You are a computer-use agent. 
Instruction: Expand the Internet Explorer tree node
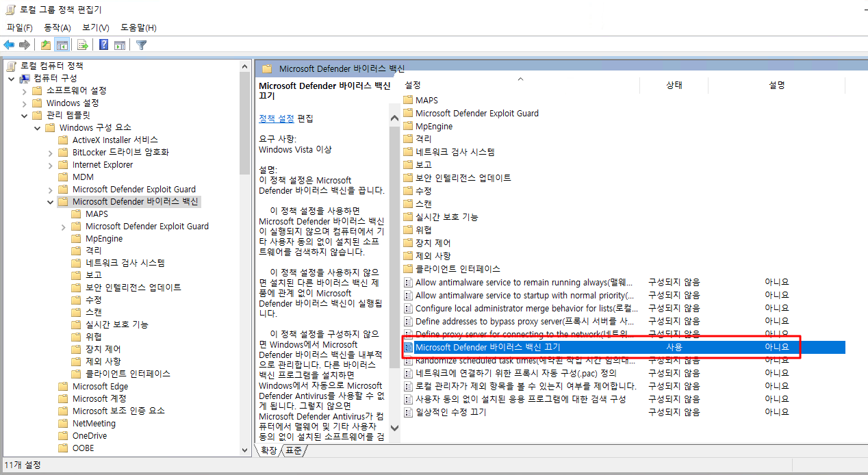(50, 164)
